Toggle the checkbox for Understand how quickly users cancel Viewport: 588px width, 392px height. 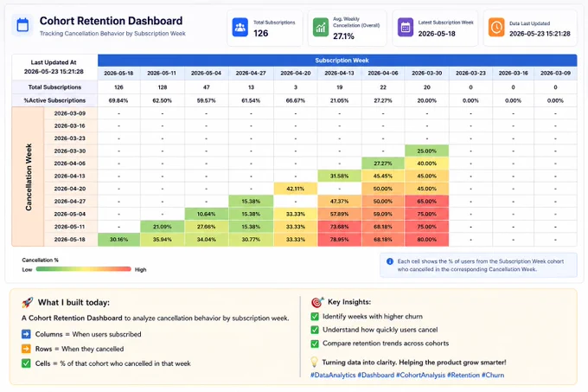click(x=315, y=330)
